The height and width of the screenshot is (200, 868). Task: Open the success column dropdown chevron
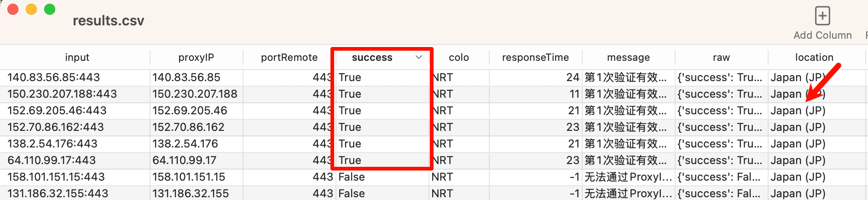tap(418, 58)
